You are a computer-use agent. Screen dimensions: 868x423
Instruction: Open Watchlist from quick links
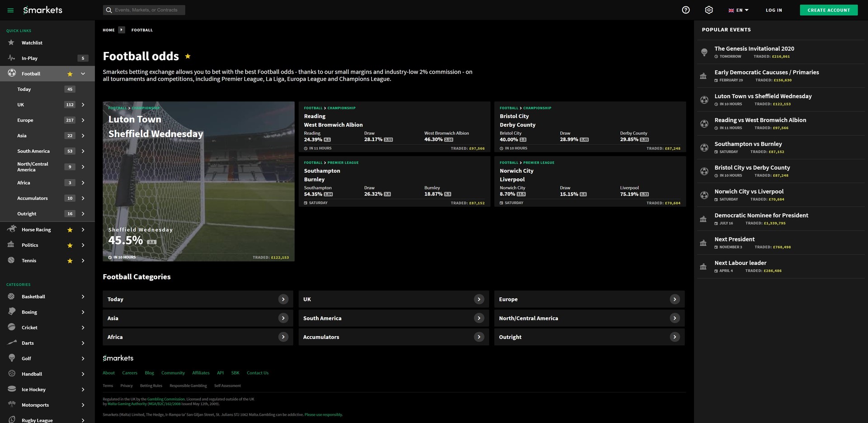32,43
